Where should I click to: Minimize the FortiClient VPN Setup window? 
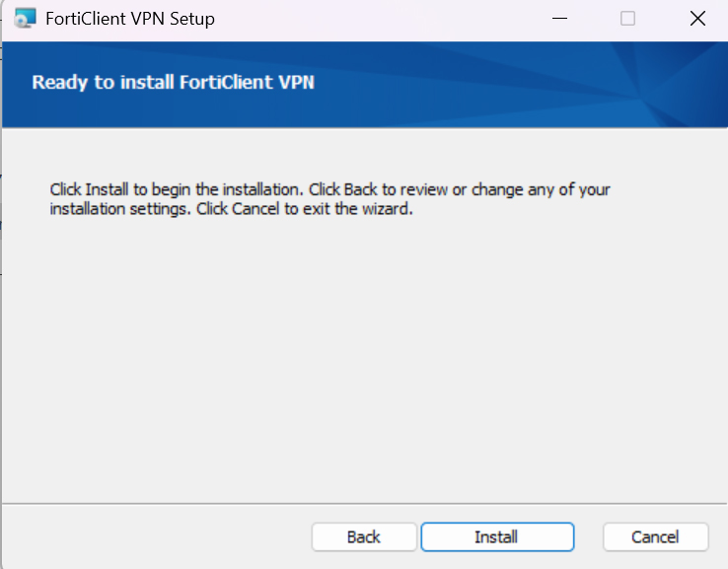point(559,19)
